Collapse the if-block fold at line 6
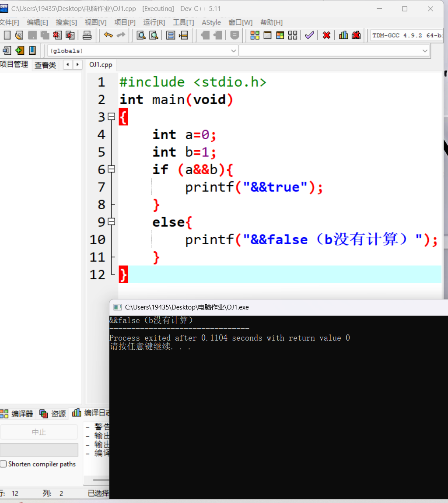The image size is (448, 503). (x=111, y=169)
